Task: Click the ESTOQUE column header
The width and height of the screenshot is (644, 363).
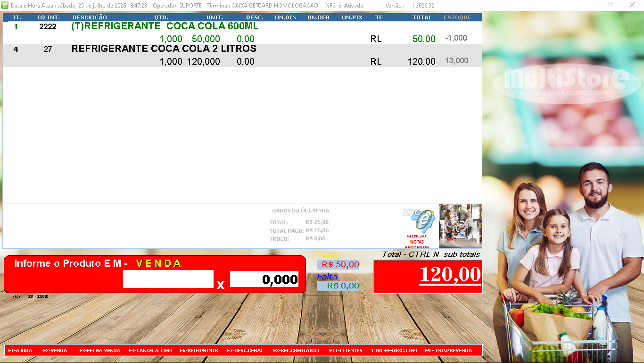Action: (x=457, y=17)
